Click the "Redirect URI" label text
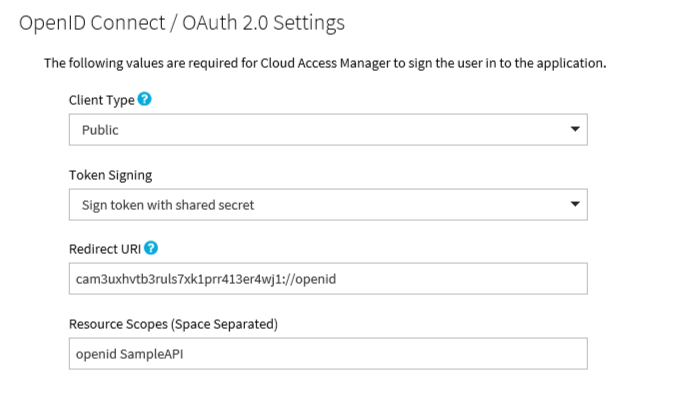Screen dimensions: 673x418 (x=105, y=249)
